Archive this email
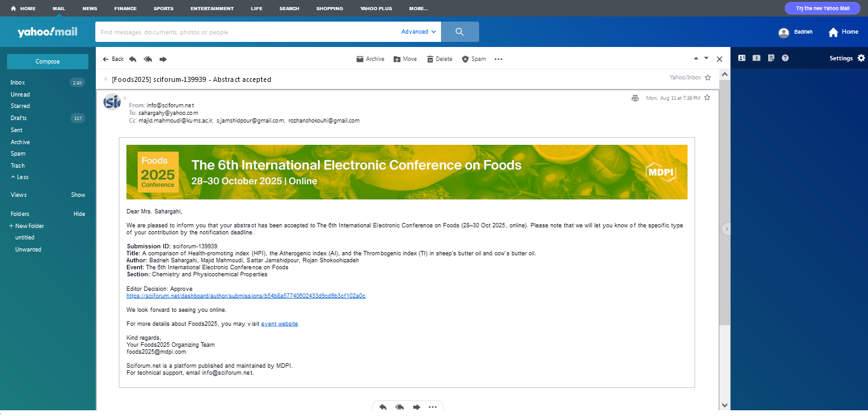The width and height of the screenshot is (868, 416). (370, 59)
